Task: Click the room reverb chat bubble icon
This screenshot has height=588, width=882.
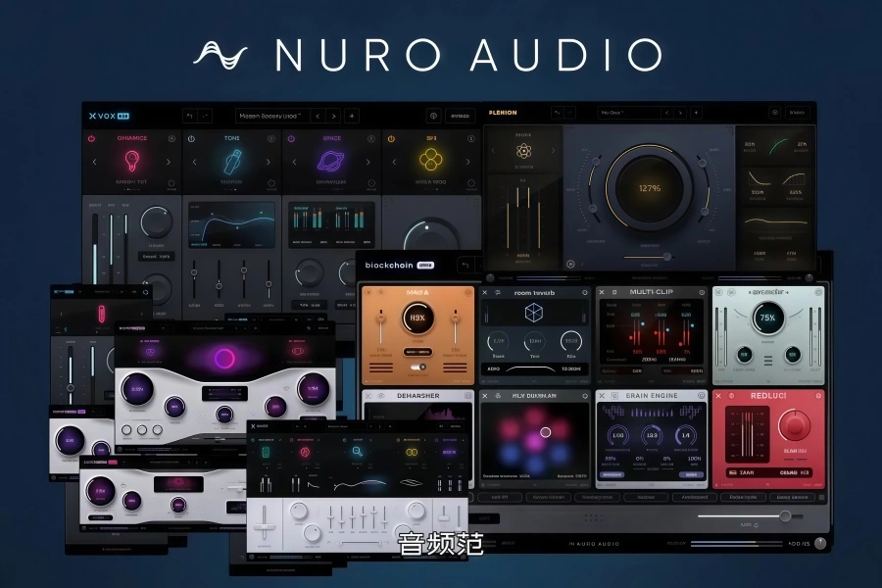Action: pyautogui.click(x=498, y=293)
